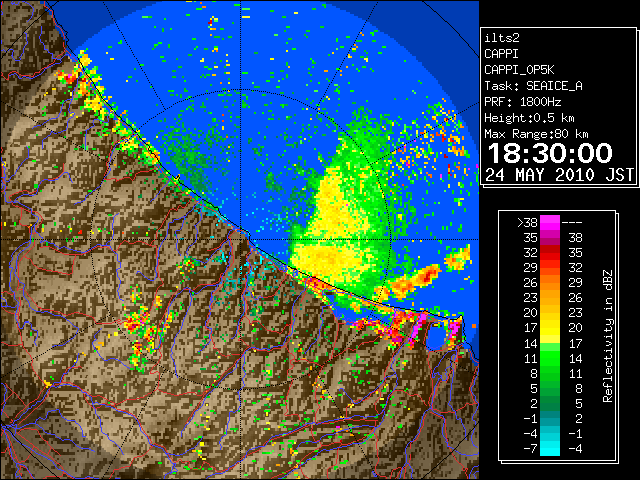Click the 'Task: SEAICE_A' line
The width and height of the screenshot is (640, 480).
533,86
